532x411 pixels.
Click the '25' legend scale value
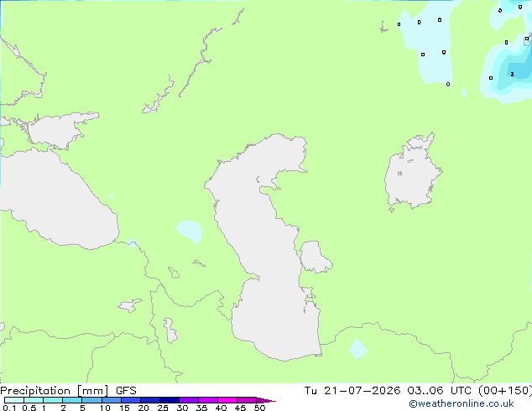pos(163,408)
